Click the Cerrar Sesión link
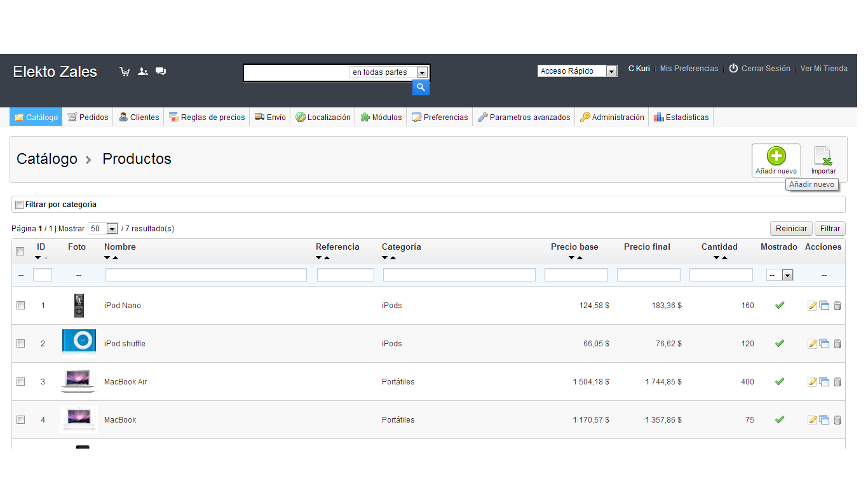 click(759, 69)
